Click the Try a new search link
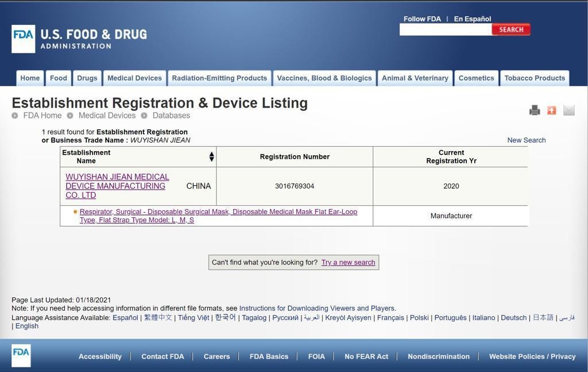Image resolution: width=588 pixels, height=372 pixels. click(x=348, y=262)
